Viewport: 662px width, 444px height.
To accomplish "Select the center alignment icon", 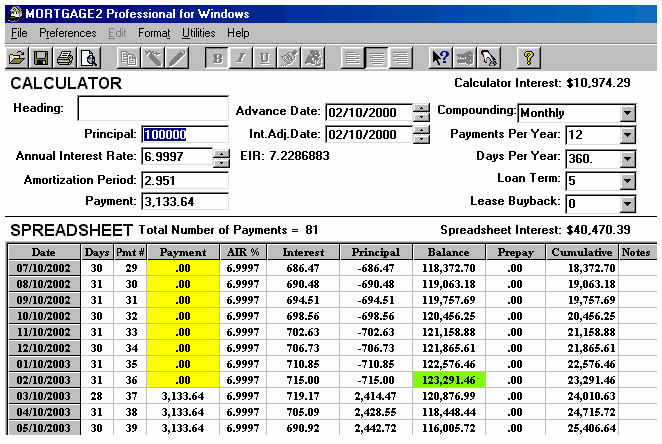I will click(x=377, y=57).
